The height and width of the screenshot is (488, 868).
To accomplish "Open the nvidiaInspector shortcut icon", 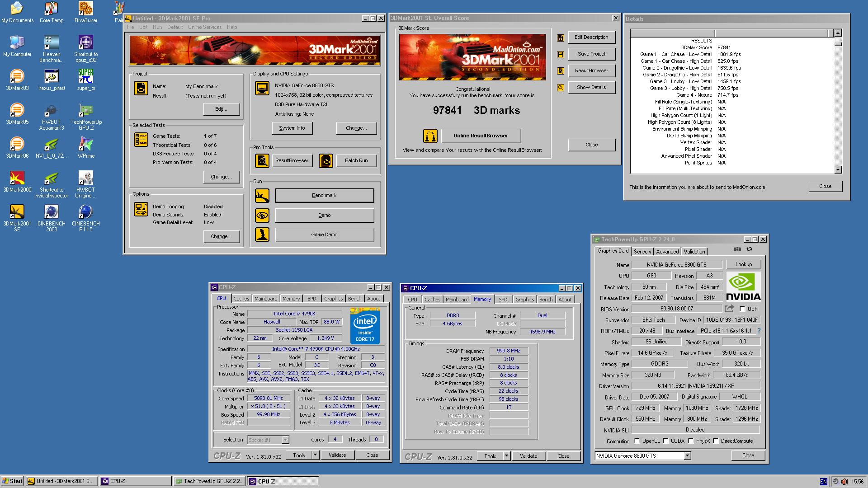I will (52, 184).
